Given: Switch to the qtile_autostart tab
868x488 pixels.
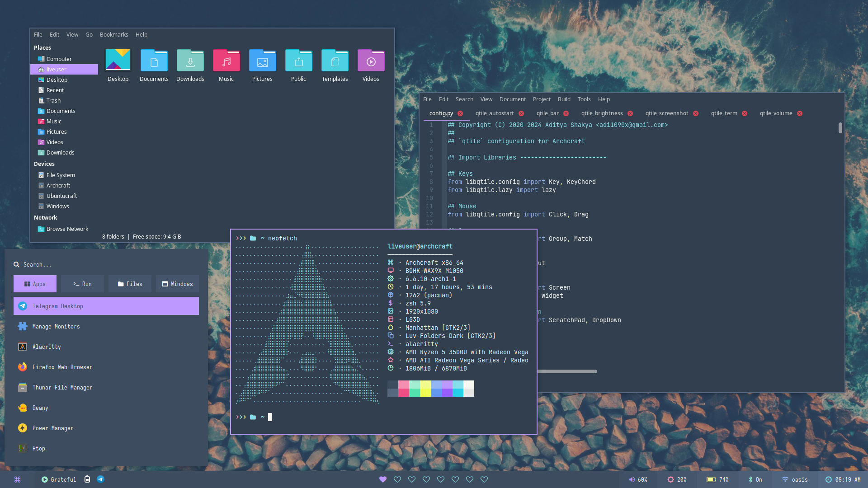Looking at the screenshot, I should click(494, 113).
